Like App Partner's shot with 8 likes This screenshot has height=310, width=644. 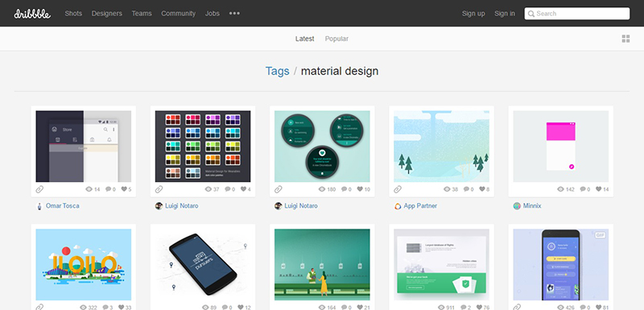click(x=482, y=189)
